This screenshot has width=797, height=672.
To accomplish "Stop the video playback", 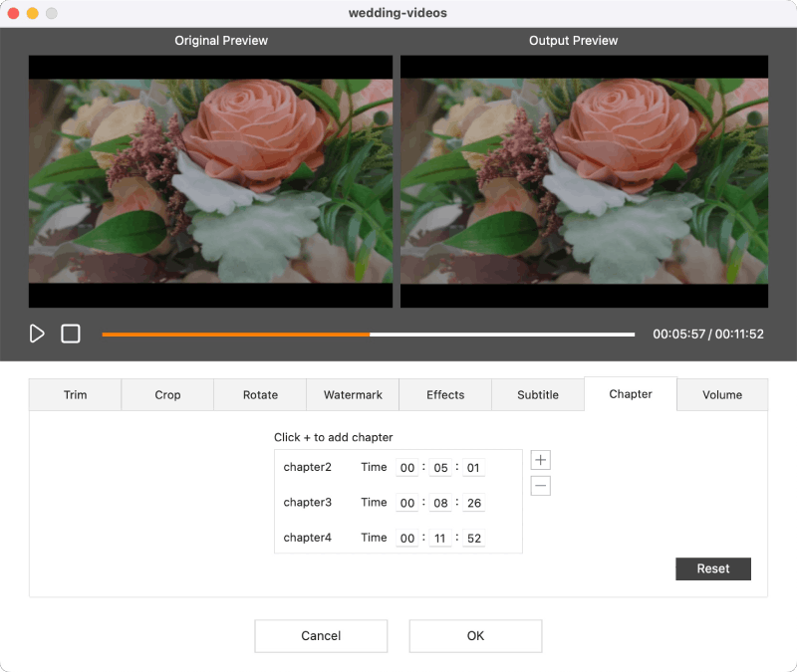I will [x=71, y=334].
